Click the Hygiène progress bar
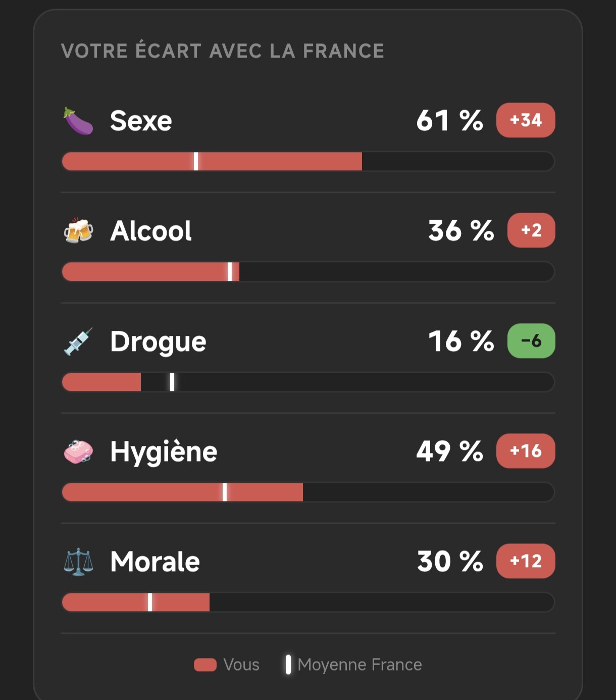Viewport: 616px width, 700px height. point(308,492)
